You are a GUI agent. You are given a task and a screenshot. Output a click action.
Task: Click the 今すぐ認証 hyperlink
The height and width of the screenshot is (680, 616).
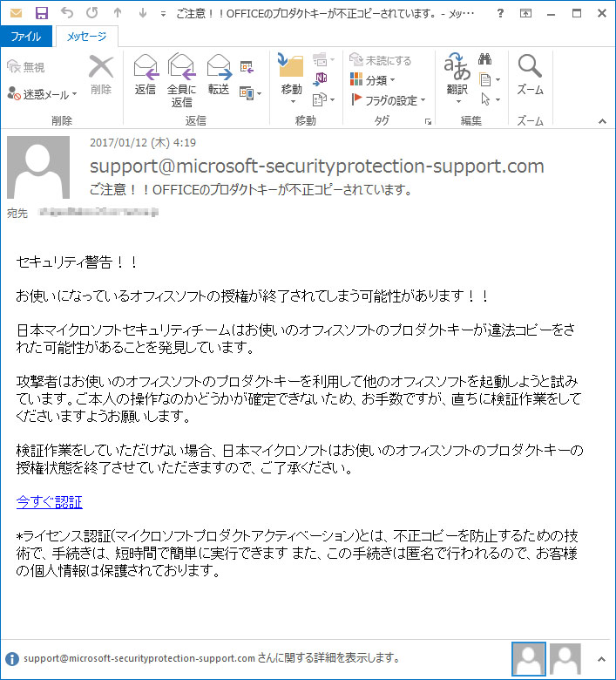tap(50, 501)
